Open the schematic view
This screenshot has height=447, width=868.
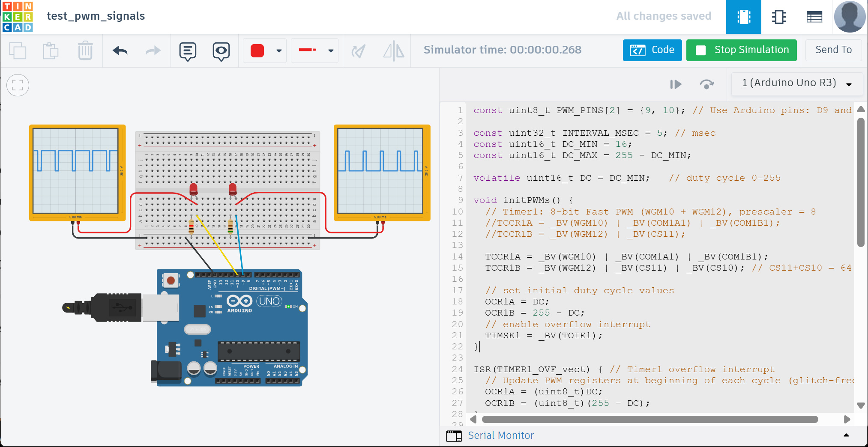point(779,17)
